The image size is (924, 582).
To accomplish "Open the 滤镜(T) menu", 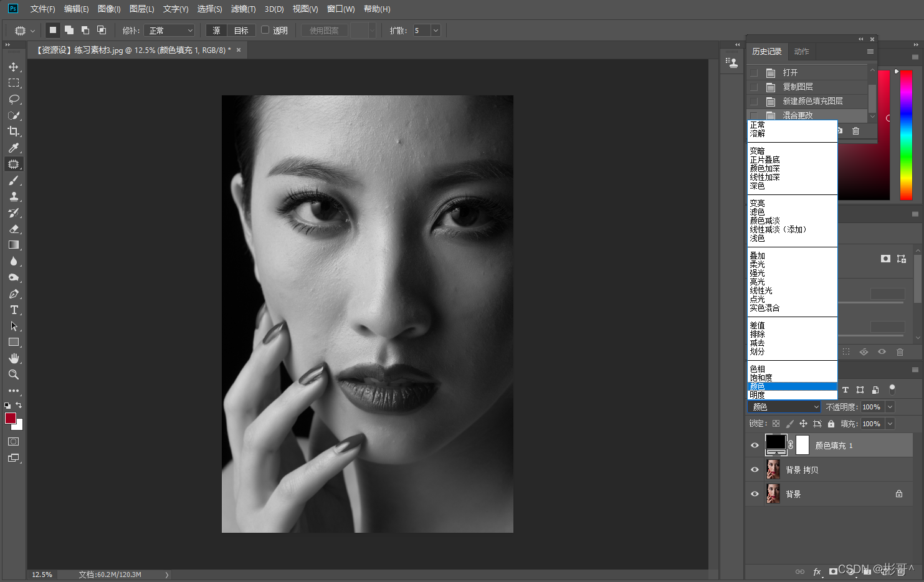I will pyautogui.click(x=243, y=9).
